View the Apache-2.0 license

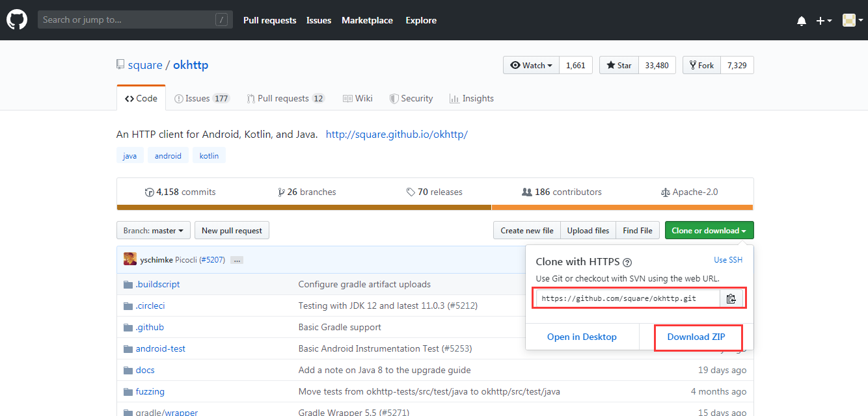689,192
